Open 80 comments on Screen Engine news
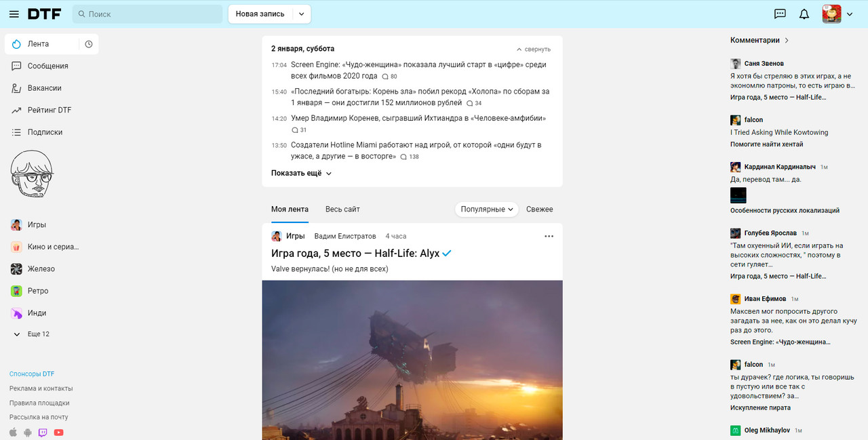868x440 pixels. tap(390, 77)
